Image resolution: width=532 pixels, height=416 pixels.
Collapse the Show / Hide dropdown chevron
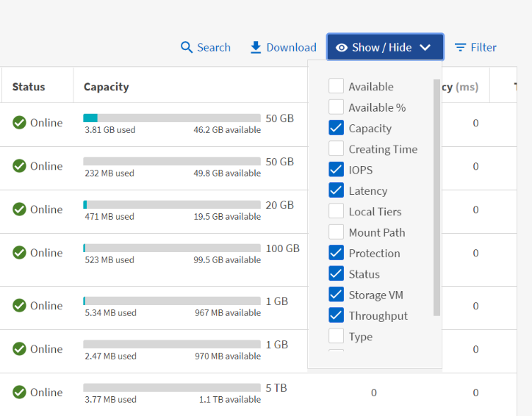tap(425, 48)
